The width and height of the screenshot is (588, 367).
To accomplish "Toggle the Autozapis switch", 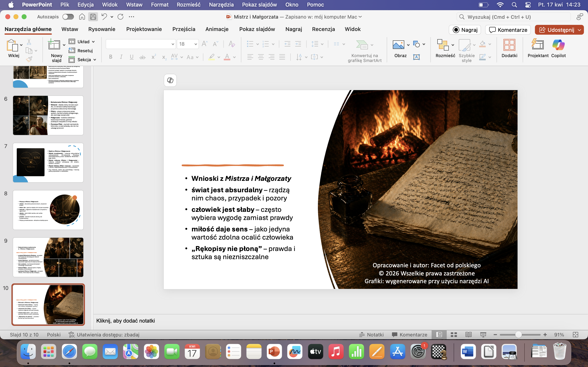I will [x=68, y=17].
